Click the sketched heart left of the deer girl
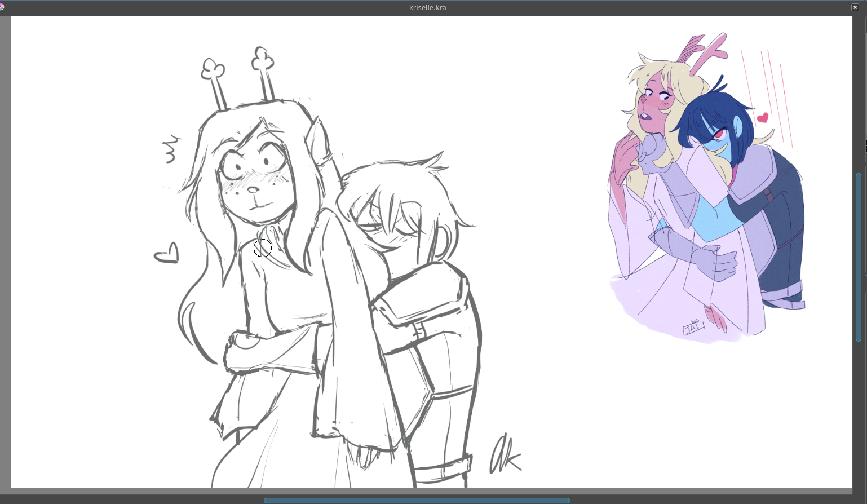 167,254
